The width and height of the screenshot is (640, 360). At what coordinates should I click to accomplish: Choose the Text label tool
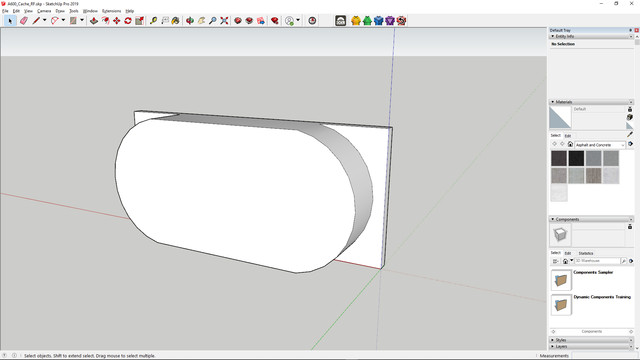pyautogui.click(x=165, y=20)
